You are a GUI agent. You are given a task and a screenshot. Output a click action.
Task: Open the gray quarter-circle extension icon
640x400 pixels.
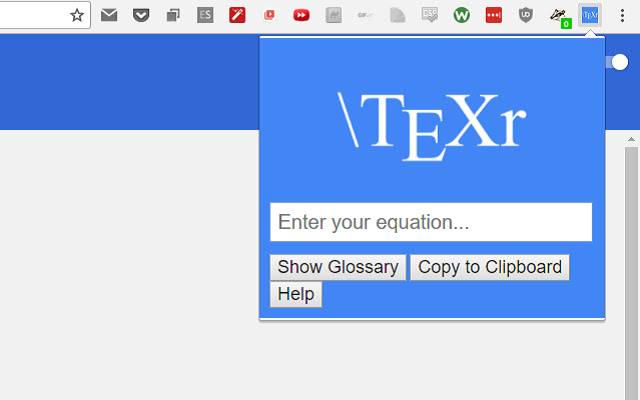pyautogui.click(x=397, y=16)
